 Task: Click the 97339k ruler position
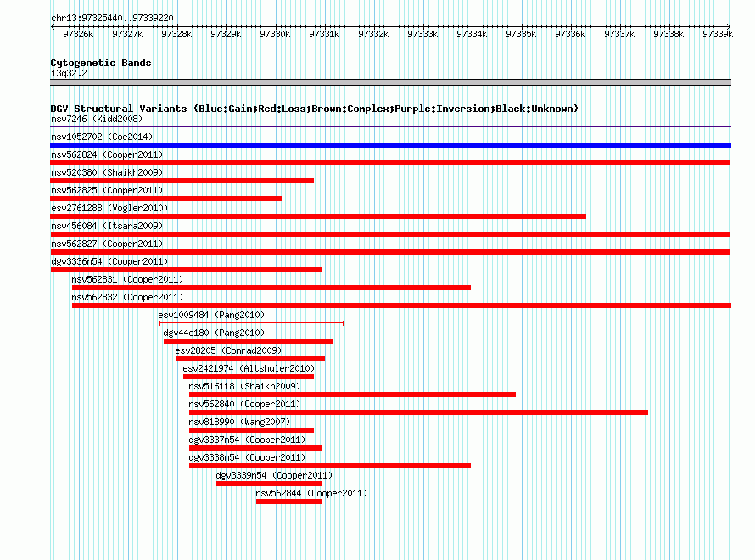point(718,34)
